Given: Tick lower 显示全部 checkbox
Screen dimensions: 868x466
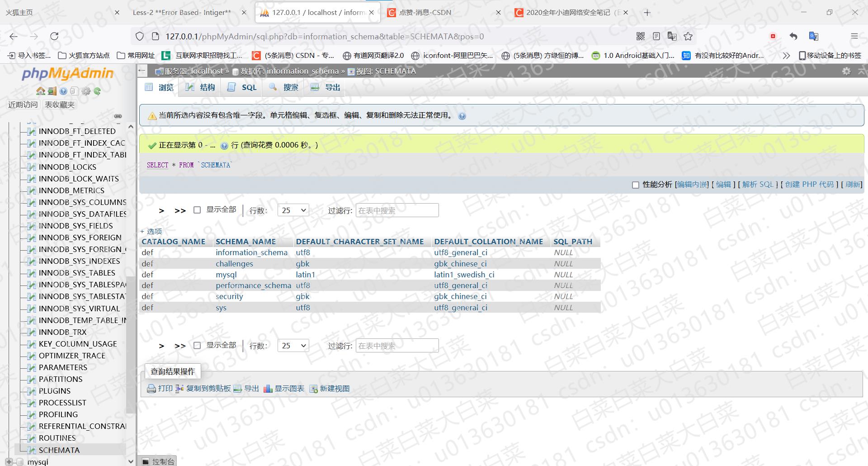Looking at the screenshot, I should (x=197, y=346).
